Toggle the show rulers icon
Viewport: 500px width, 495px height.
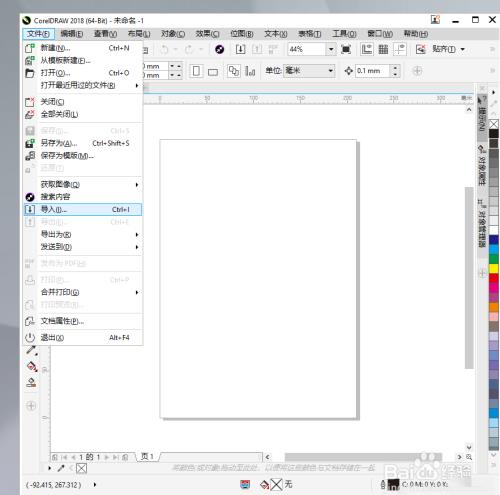pos(367,49)
